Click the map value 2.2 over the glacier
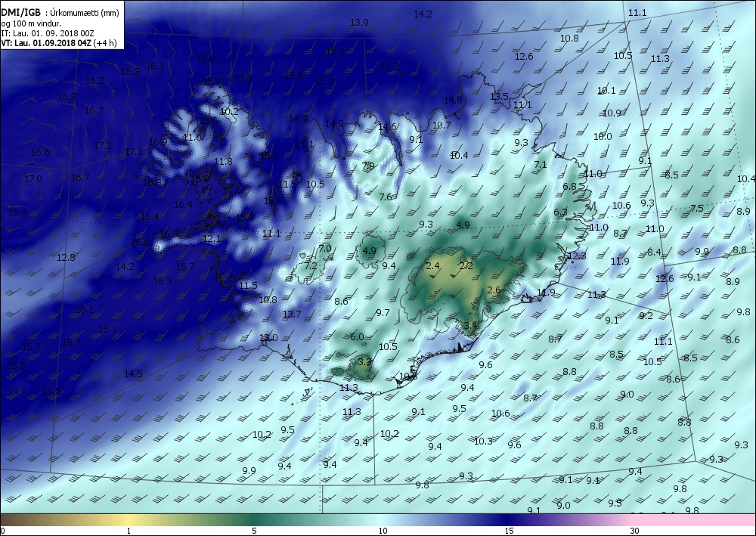 point(466,265)
